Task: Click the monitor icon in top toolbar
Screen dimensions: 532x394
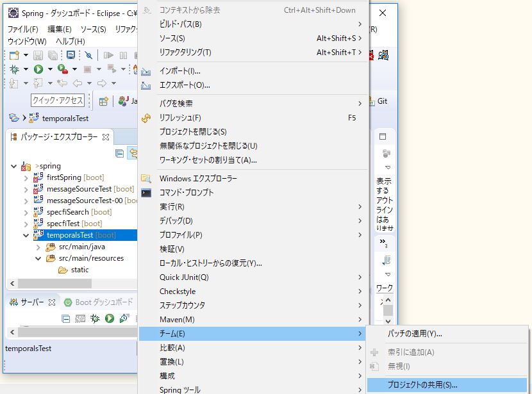Action: coord(71,55)
